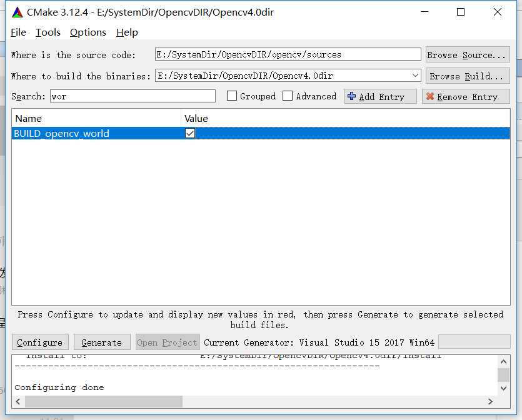Open the Help menu

click(127, 32)
